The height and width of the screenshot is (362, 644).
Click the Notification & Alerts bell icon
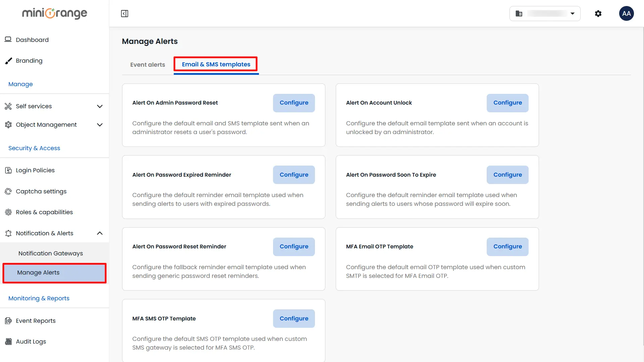tap(8, 233)
